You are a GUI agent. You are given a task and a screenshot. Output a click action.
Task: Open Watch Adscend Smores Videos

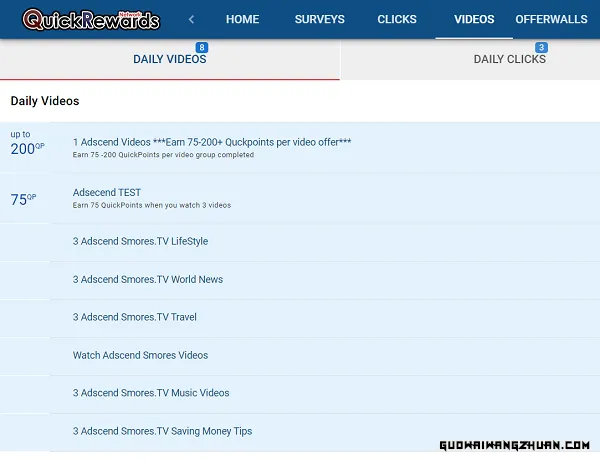coord(140,355)
